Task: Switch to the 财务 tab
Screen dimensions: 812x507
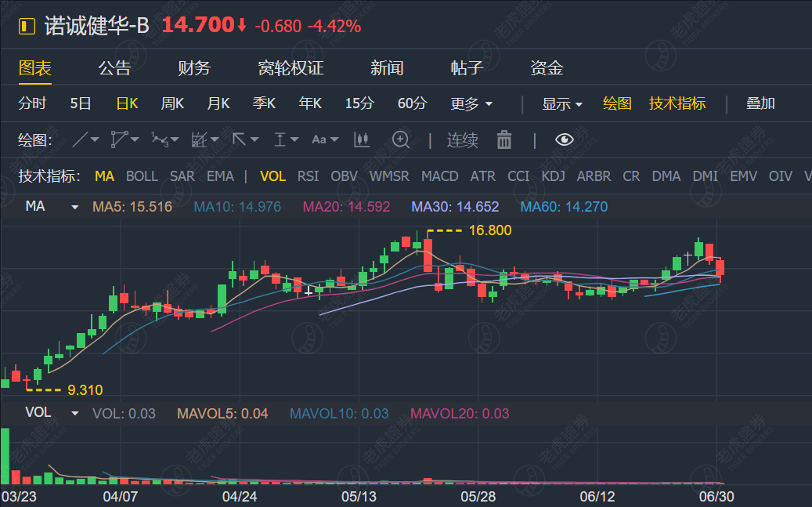Action: [194, 68]
